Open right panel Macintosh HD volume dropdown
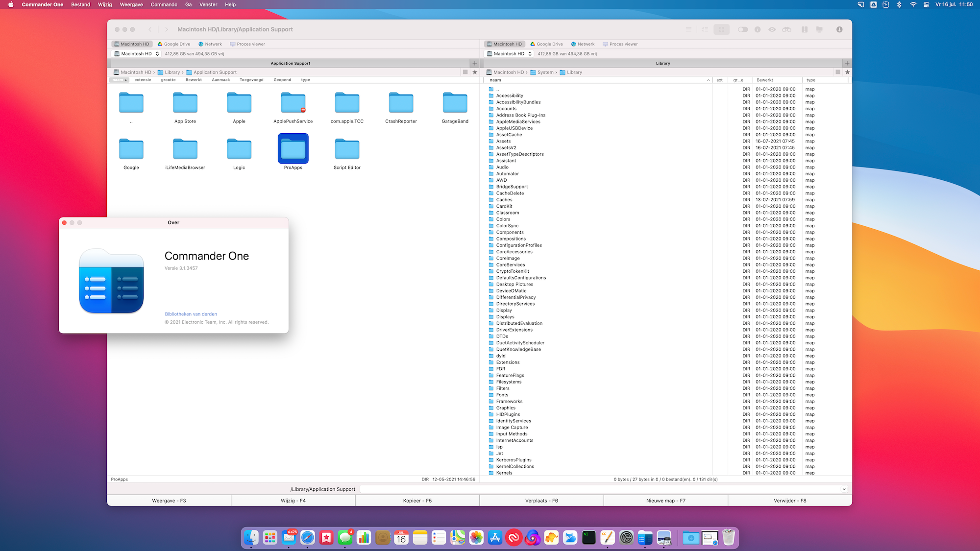 click(509, 54)
